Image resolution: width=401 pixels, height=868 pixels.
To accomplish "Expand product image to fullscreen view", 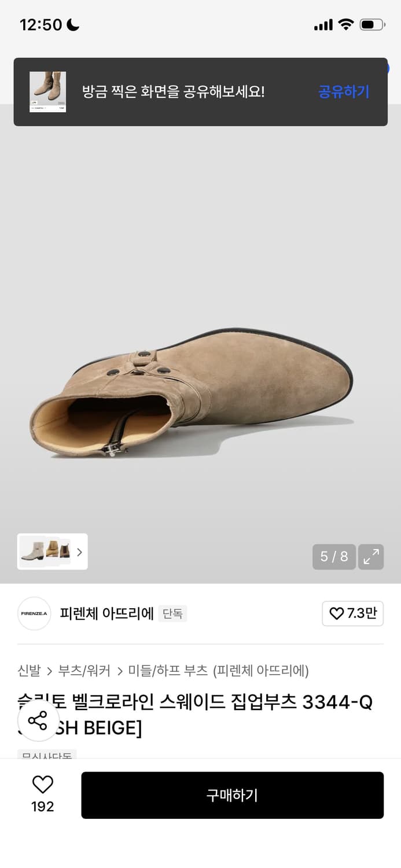I will tap(371, 556).
